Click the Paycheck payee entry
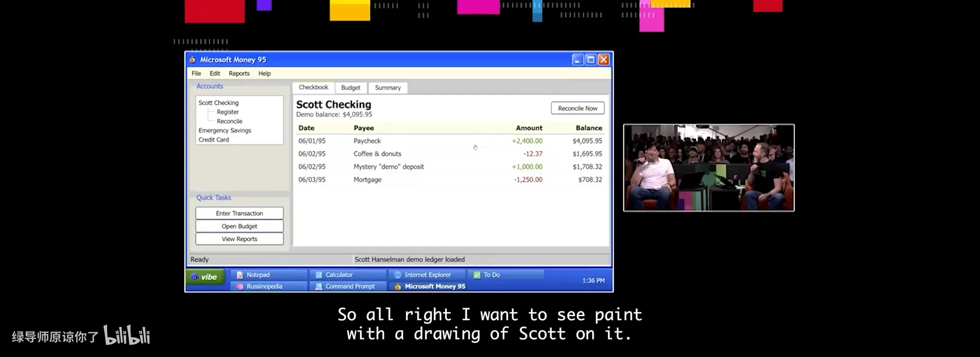The width and height of the screenshot is (980, 357). point(367,141)
